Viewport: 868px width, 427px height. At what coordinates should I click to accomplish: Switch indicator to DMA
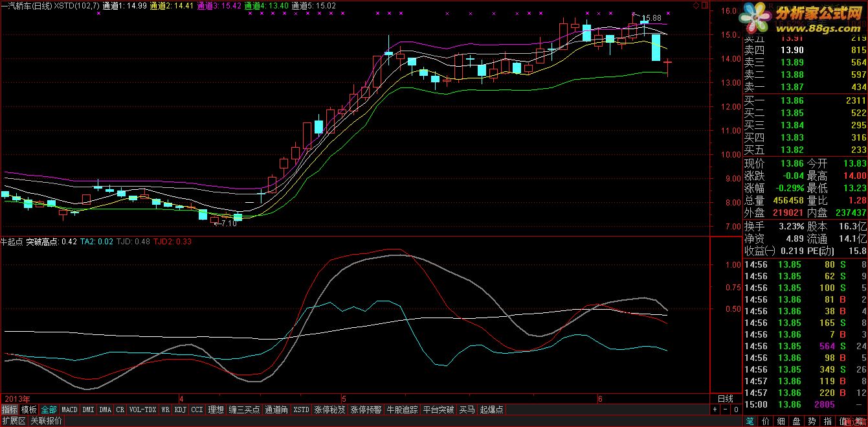(x=106, y=410)
